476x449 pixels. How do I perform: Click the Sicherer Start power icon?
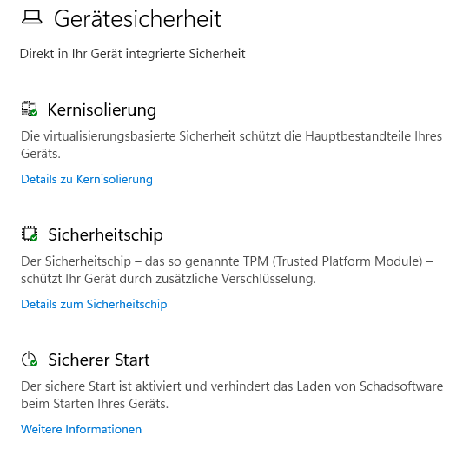point(30,360)
